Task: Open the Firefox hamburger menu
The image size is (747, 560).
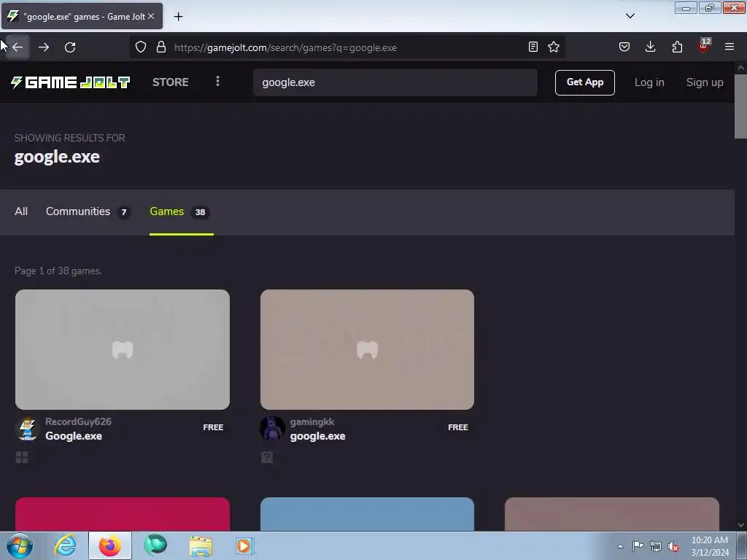Action: point(729,47)
